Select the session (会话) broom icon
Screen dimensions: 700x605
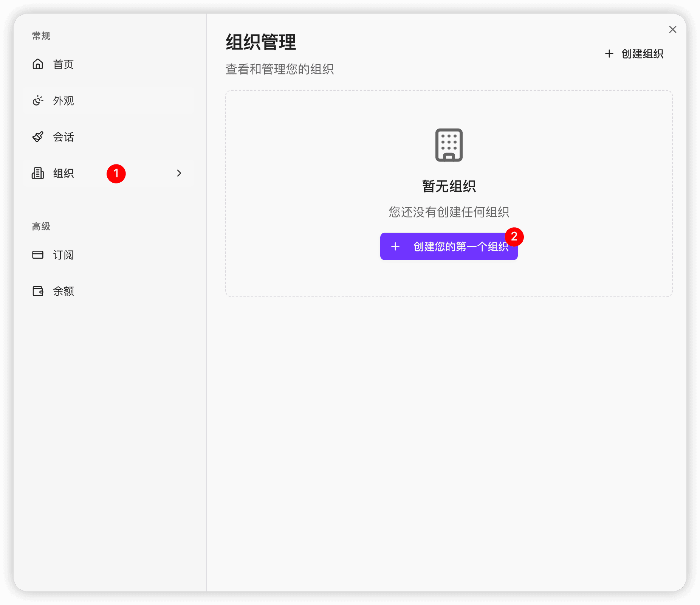(38, 137)
